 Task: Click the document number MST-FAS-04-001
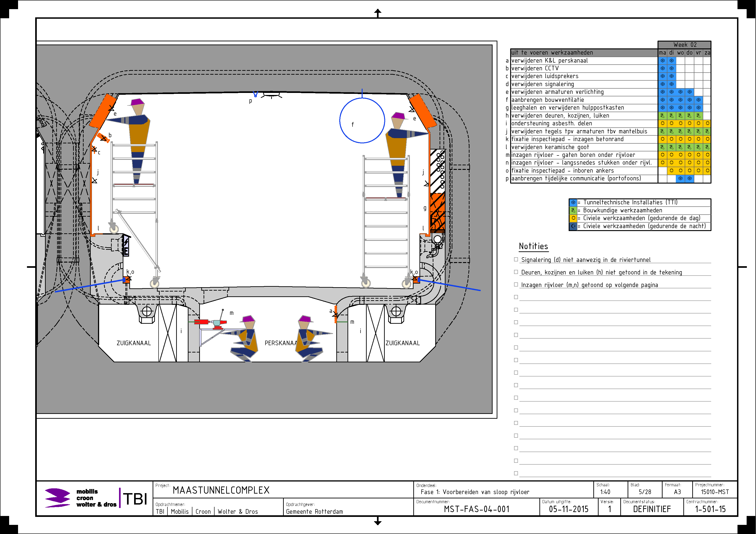(476, 509)
